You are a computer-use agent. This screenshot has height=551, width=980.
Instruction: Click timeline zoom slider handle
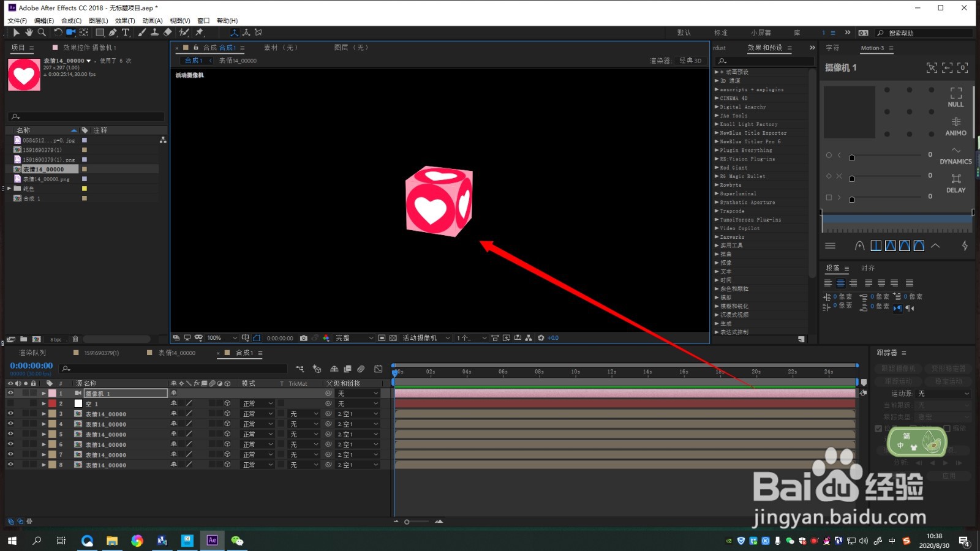[x=407, y=522]
